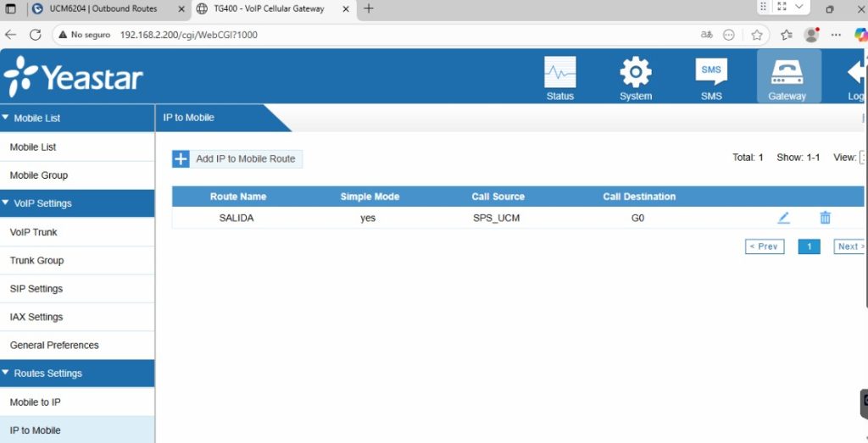Viewport: 868px width, 443px height.
Task: Open VoIP Trunk in sidebar
Action: coord(34,232)
